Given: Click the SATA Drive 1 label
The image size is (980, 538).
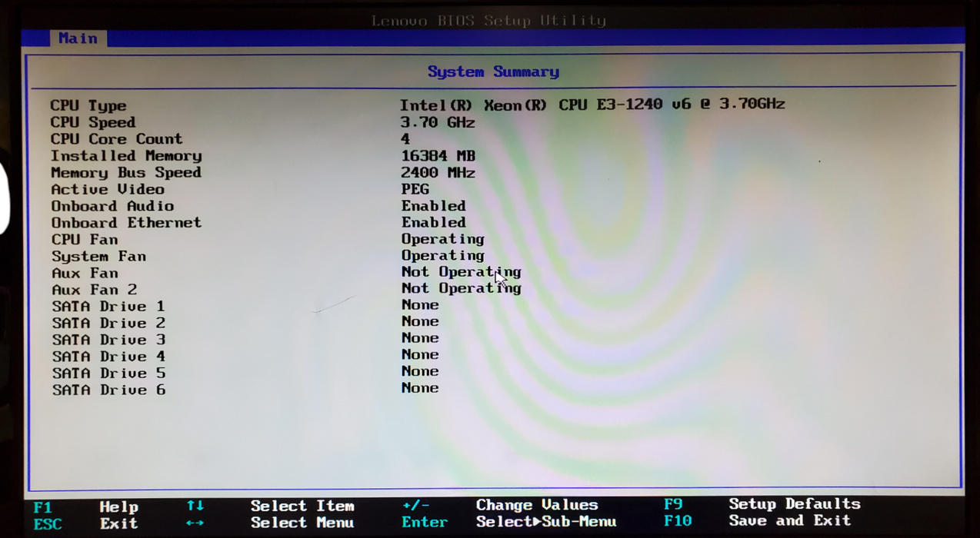Looking at the screenshot, I should pos(108,307).
